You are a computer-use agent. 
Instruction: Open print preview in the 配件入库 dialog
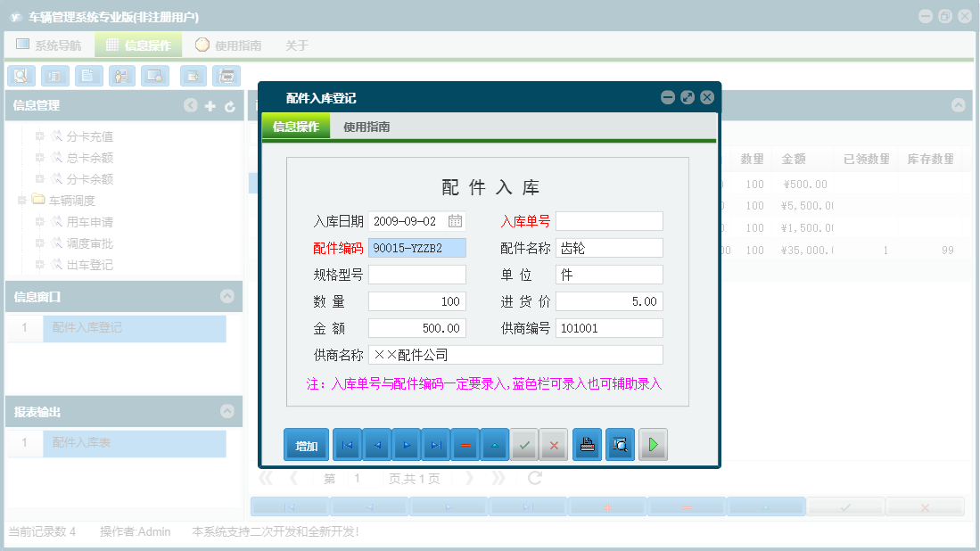[x=619, y=444]
